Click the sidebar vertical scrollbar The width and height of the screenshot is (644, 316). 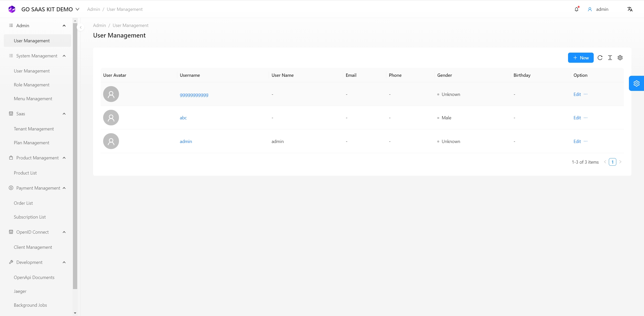click(x=75, y=156)
